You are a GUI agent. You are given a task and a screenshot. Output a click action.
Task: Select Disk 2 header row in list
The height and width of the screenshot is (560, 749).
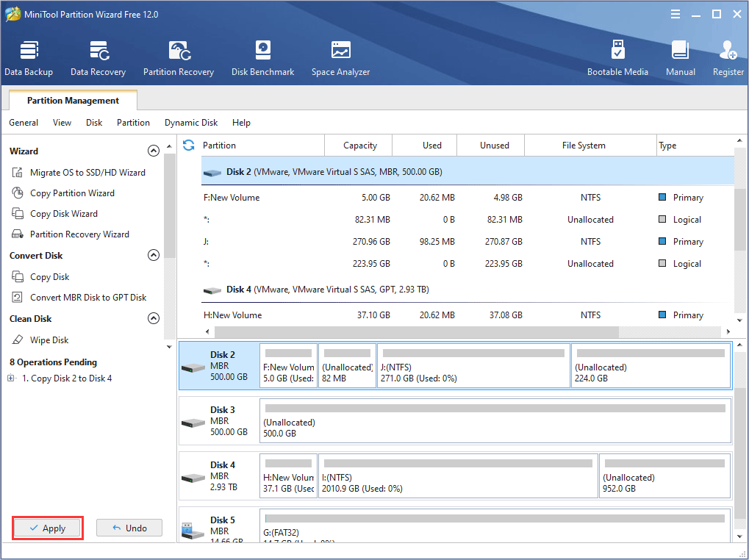tap(467, 172)
